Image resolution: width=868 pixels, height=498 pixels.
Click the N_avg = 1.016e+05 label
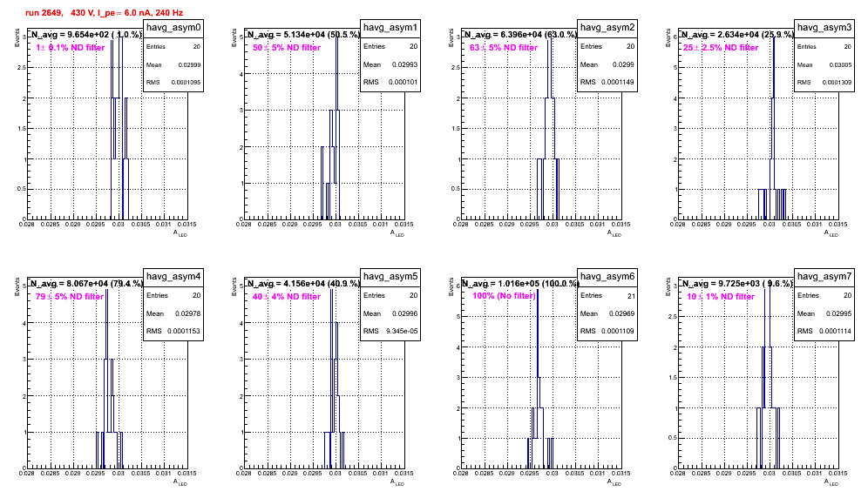pos(520,283)
